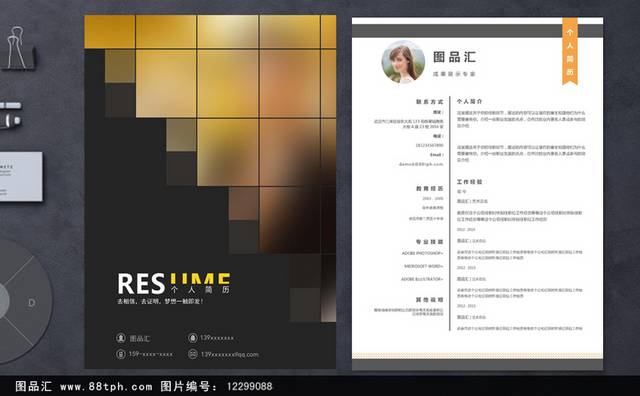The width and height of the screenshot is (640, 396).
Task: Click the 个人简介 section heading
Action: tap(469, 101)
